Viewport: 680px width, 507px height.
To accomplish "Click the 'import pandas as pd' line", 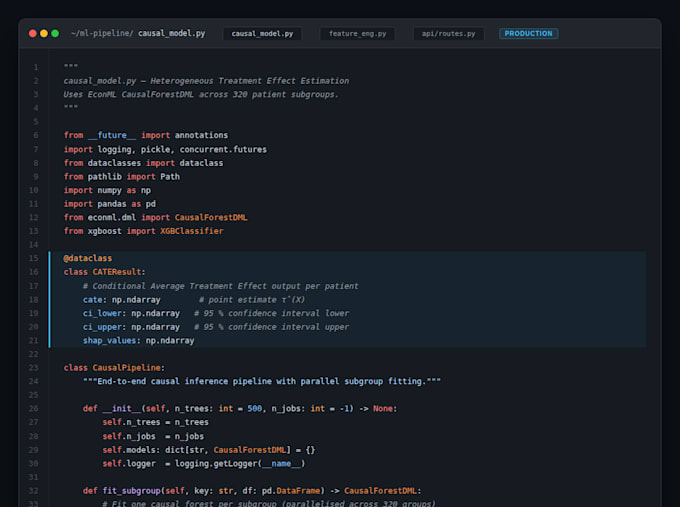I will coord(109,204).
